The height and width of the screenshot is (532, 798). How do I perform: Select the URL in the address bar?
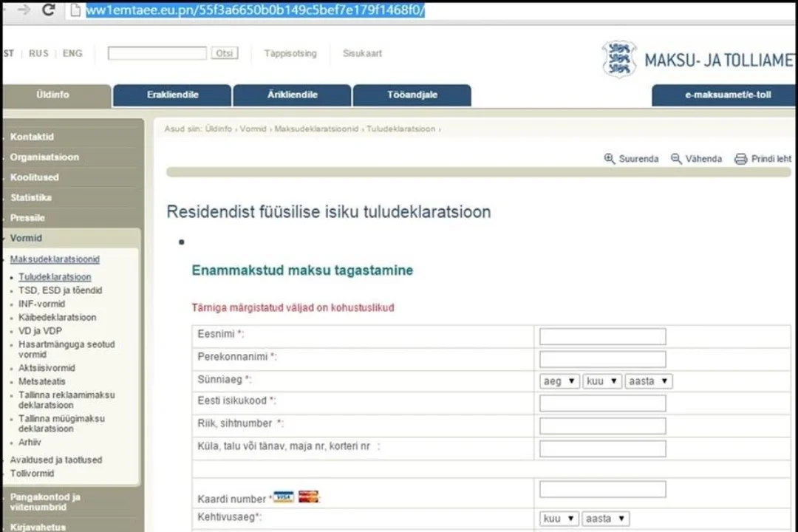[x=255, y=10]
